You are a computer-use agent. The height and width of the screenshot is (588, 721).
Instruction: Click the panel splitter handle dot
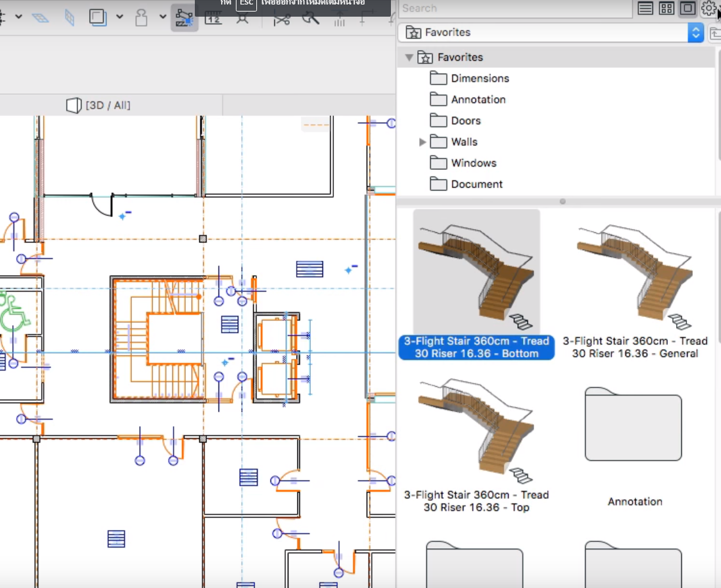coord(562,201)
